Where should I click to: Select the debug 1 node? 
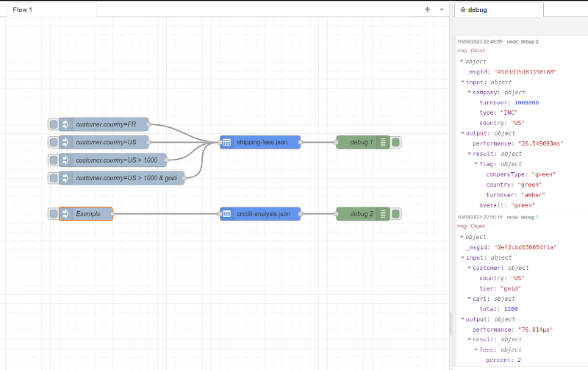(362, 142)
